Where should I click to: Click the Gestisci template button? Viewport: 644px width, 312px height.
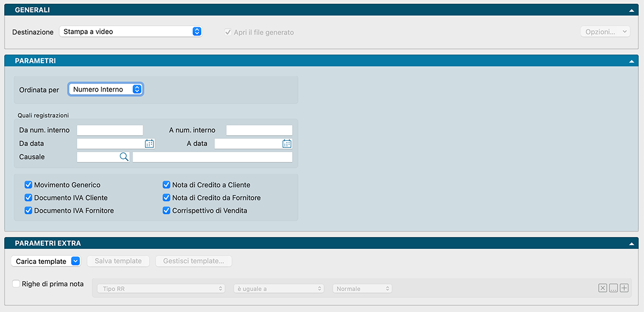(193, 261)
